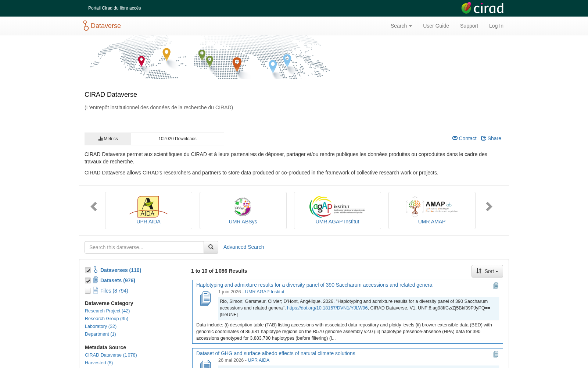The image size is (588, 368).
Task: Click dataset icon beside Haplotyping result
Action: point(205,298)
